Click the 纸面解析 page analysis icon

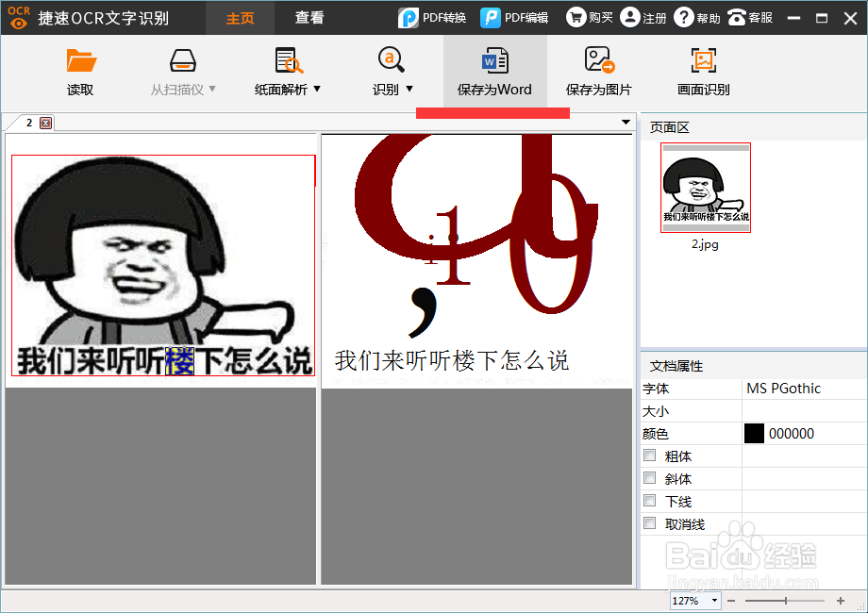pos(288,61)
